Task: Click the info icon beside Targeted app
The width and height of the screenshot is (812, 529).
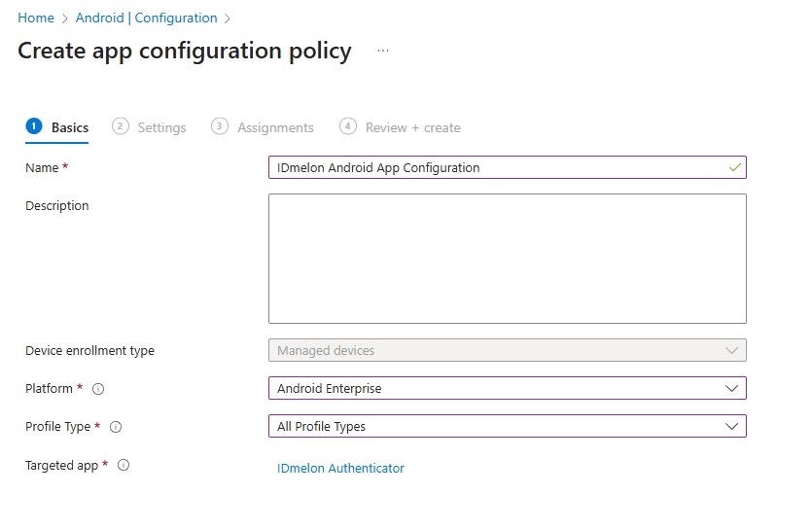Action: coord(124,466)
